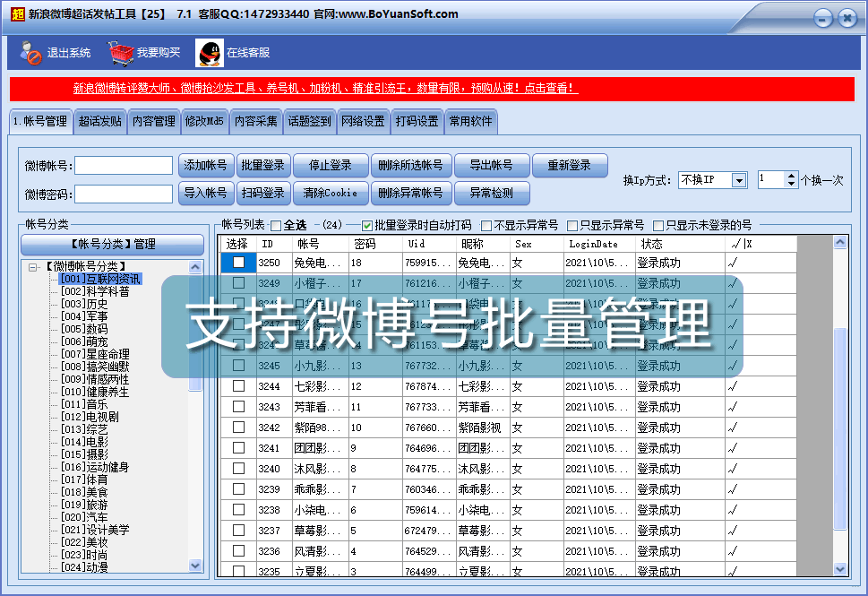
Task: Select [007]星座命理 category
Action: pos(95,354)
